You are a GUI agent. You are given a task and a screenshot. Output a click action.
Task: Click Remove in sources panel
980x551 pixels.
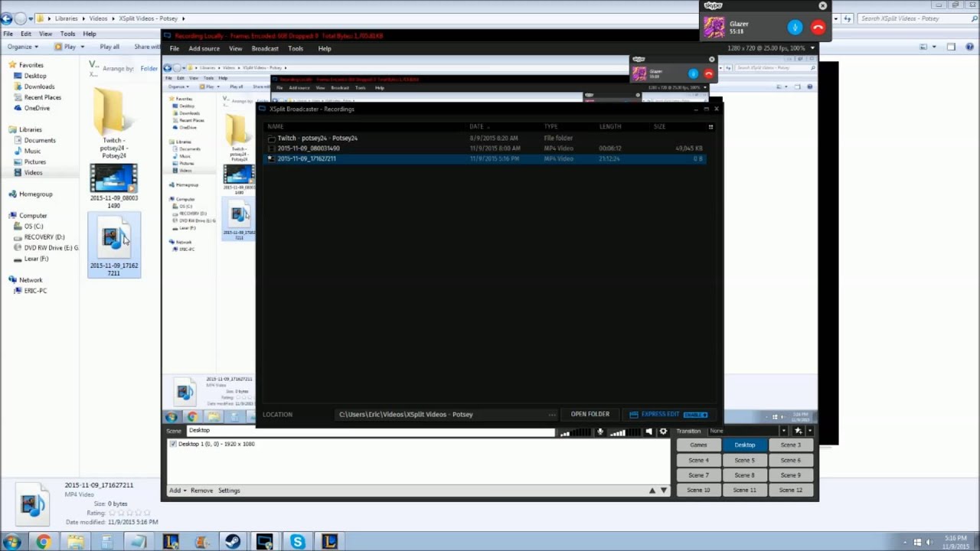[x=201, y=491]
